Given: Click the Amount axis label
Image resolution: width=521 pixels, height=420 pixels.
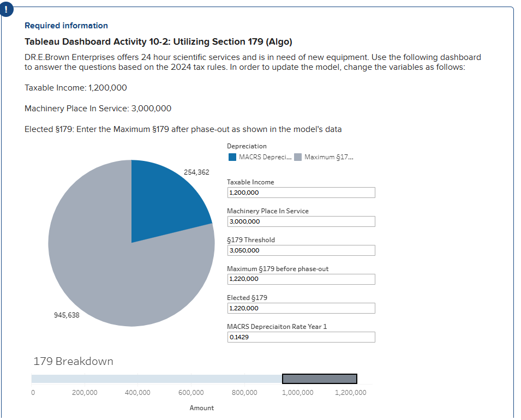Looking at the screenshot, I should pyautogui.click(x=201, y=408).
